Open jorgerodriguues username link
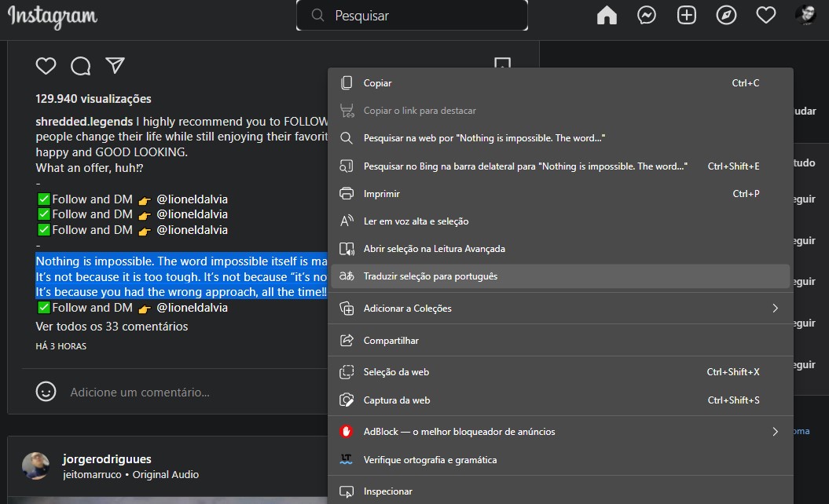 coord(107,459)
